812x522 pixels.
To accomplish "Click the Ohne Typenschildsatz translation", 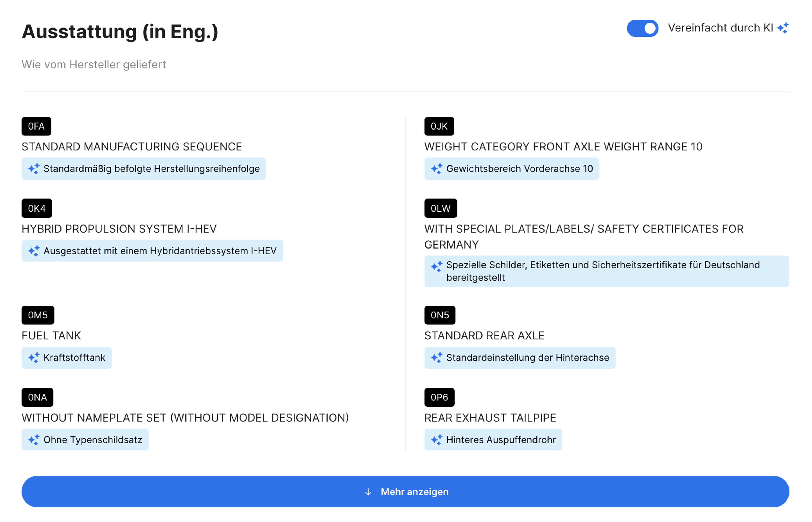I will coord(93,440).
